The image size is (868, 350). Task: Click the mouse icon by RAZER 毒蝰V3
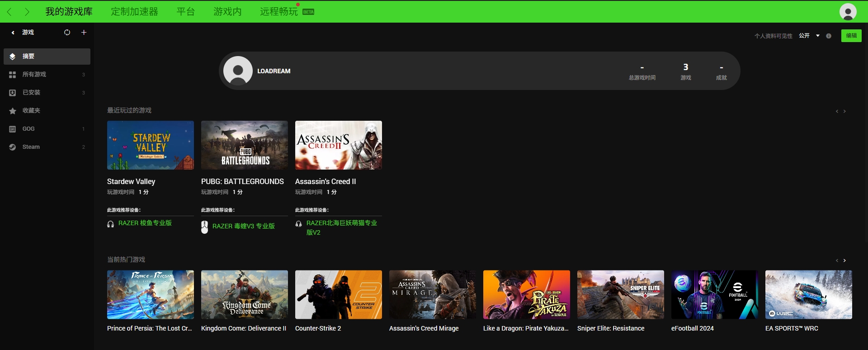point(204,227)
